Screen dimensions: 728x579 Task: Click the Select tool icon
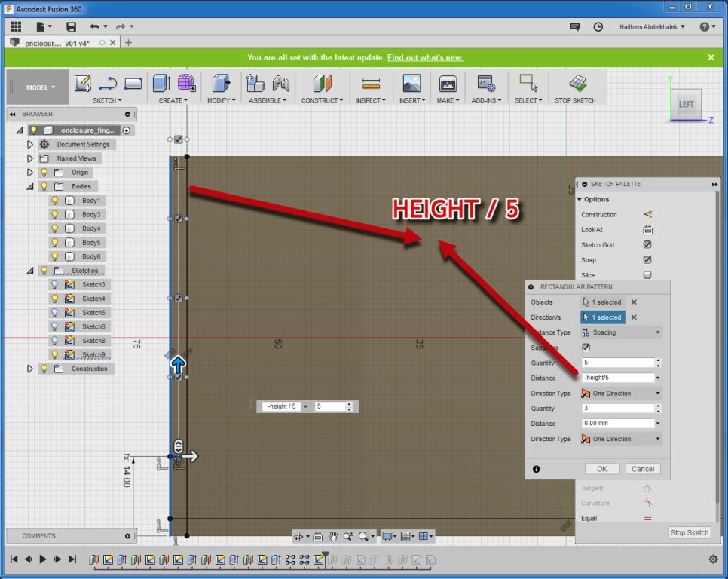point(528,83)
